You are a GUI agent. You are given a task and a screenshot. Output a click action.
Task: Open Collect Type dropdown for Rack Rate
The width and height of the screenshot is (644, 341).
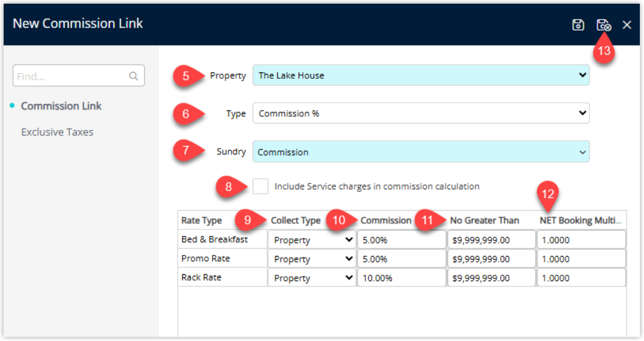(x=312, y=277)
